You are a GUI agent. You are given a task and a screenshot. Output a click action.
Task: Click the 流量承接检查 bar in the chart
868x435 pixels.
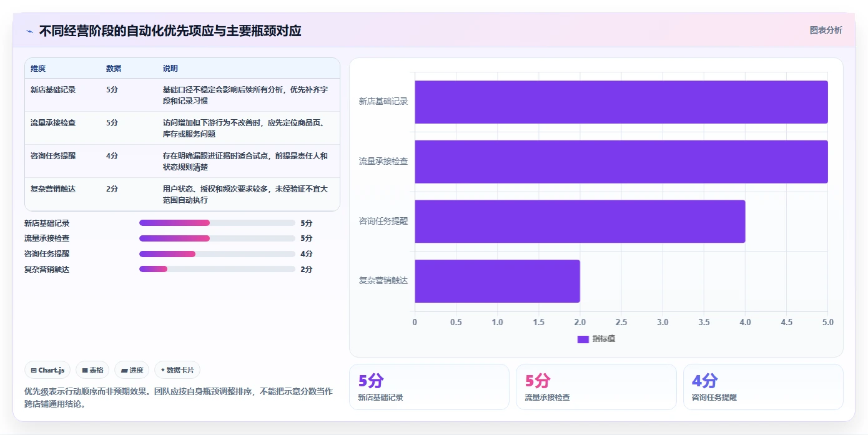pos(621,162)
